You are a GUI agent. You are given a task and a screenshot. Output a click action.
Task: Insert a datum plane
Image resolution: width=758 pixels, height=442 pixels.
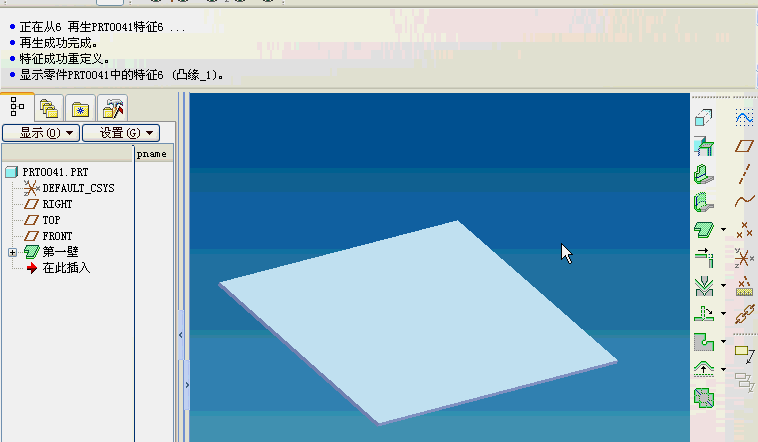click(744, 146)
